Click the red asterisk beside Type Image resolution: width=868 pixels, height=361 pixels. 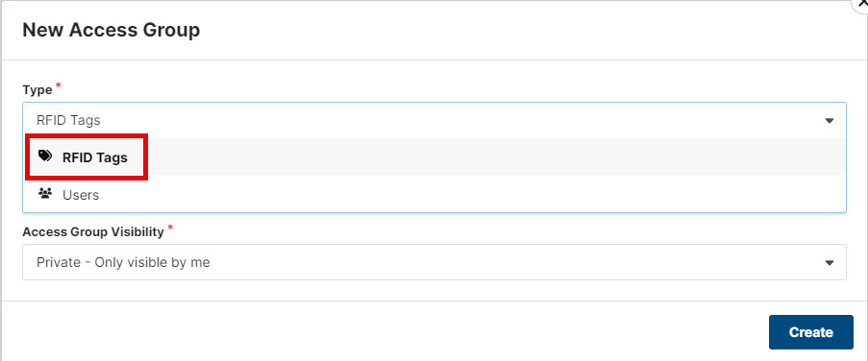coord(58,86)
